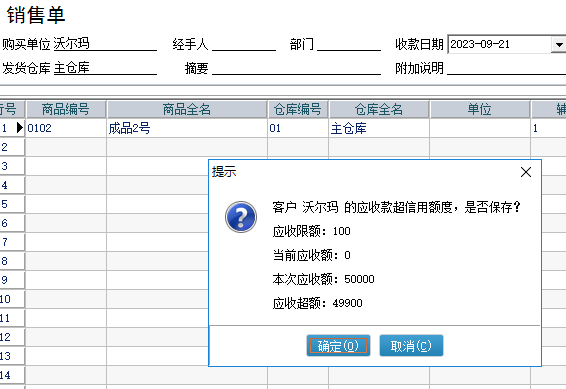Click the 销售单 title text
Image resolution: width=566 pixels, height=389 pixels.
(x=36, y=15)
